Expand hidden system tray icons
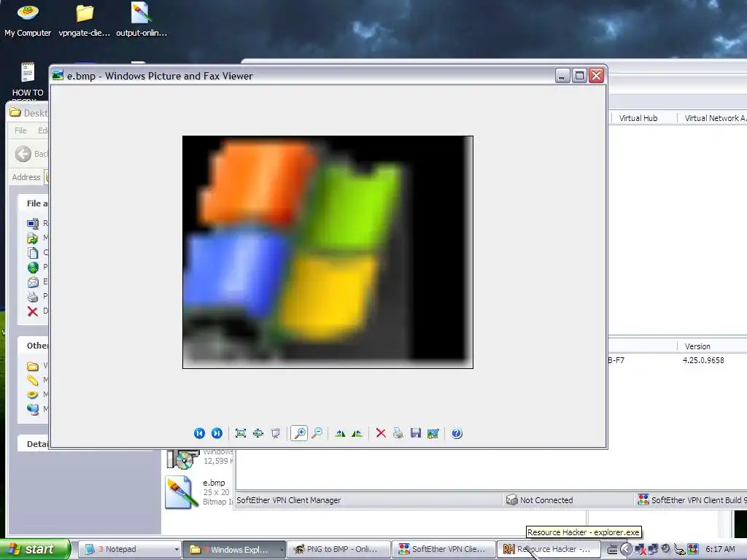 (x=627, y=550)
